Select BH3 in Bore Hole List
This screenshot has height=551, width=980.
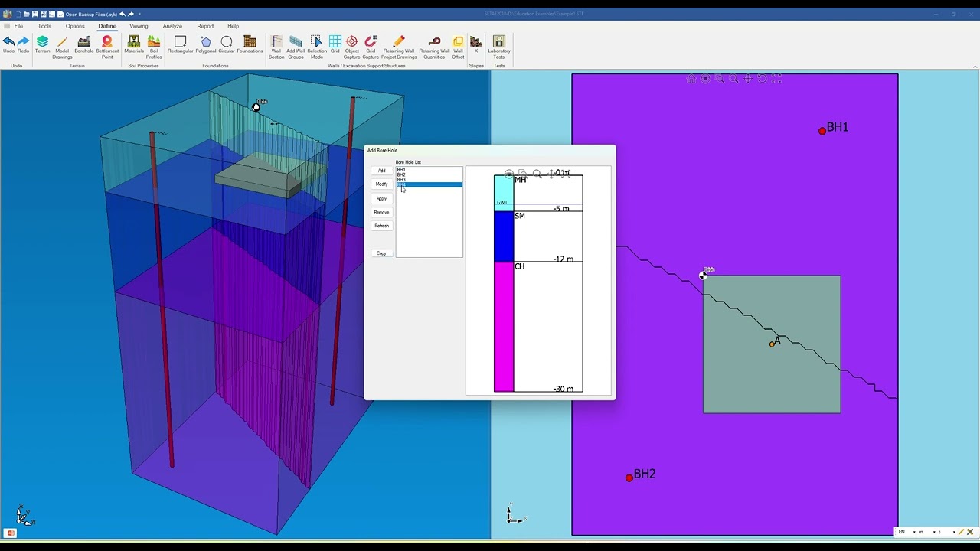pos(429,180)
